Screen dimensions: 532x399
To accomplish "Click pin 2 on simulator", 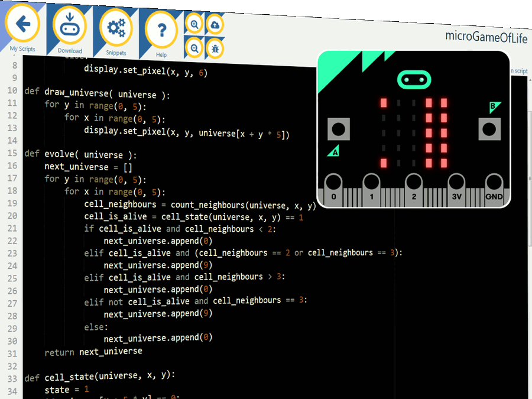I will coord(414,190).
